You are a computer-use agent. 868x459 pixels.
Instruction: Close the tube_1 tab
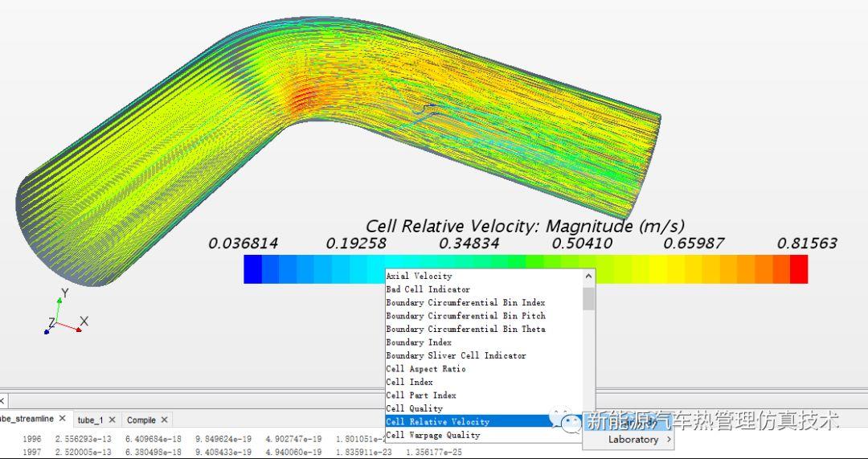click(112, 420)
